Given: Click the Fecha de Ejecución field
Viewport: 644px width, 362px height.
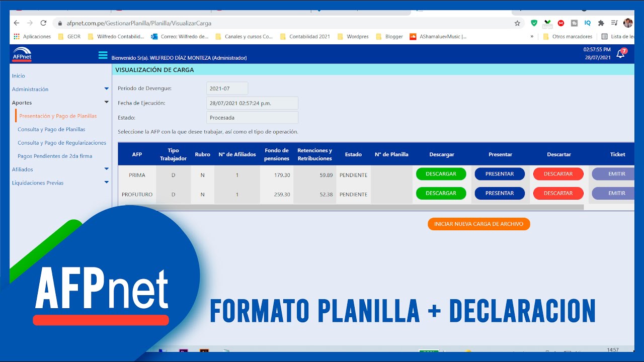Looking at the screenshot, I should [252, 103].
